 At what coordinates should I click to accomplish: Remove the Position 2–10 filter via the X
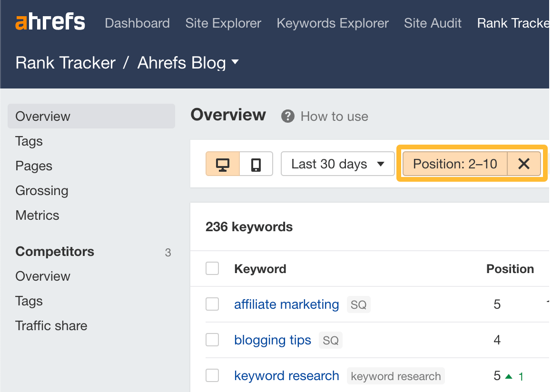pos(524,164)
